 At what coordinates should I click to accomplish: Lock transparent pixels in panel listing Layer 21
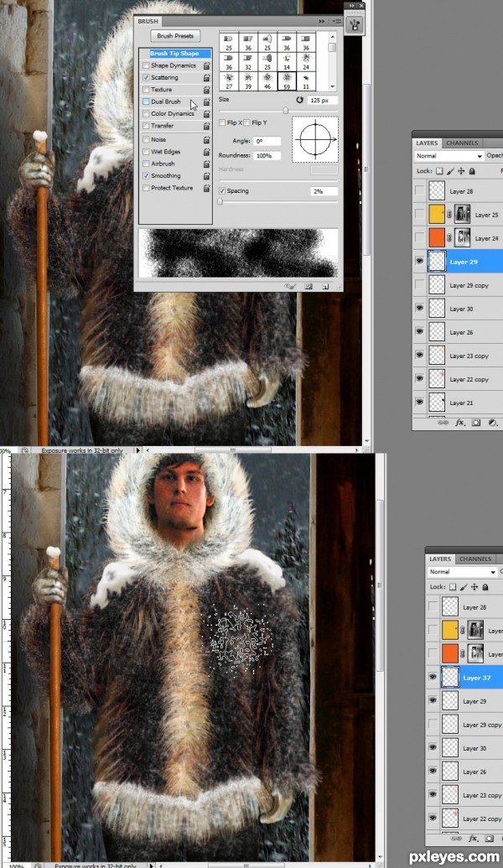pos(439,171)
